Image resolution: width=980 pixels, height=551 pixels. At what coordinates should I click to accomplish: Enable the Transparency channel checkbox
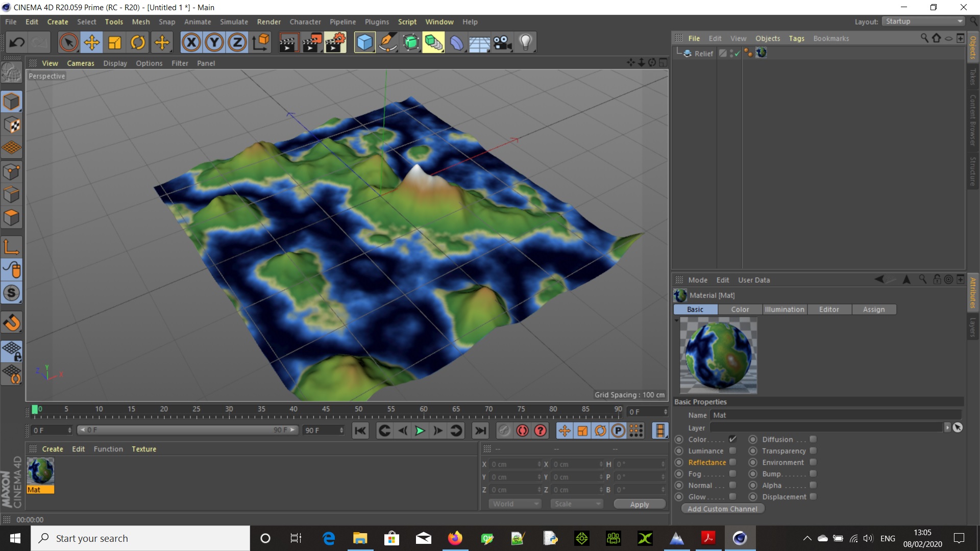813,450
